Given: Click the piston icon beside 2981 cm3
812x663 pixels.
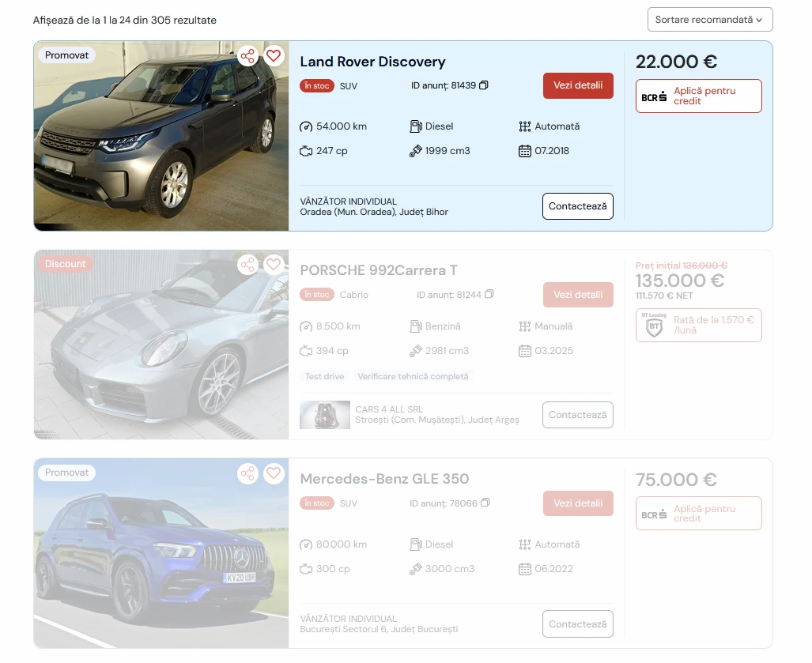Looking at the screenshot, I should (416, 352).
